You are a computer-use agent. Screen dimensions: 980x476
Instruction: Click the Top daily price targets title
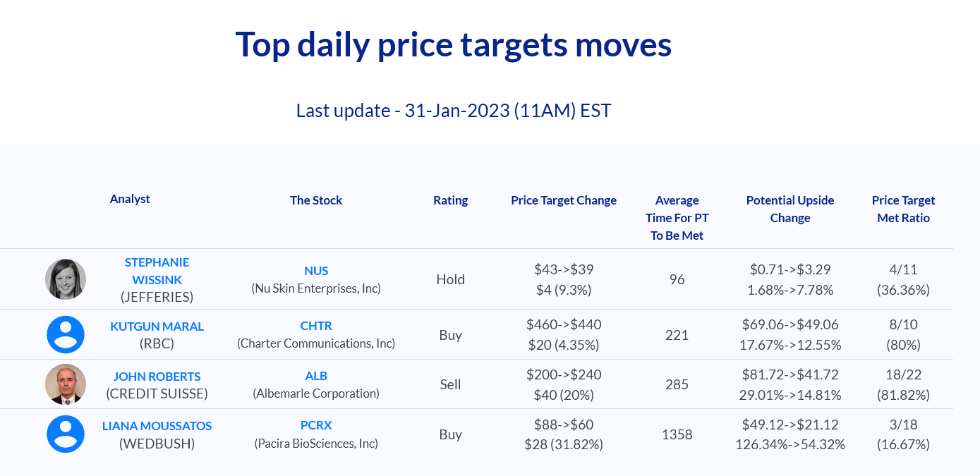coord(453,44)
